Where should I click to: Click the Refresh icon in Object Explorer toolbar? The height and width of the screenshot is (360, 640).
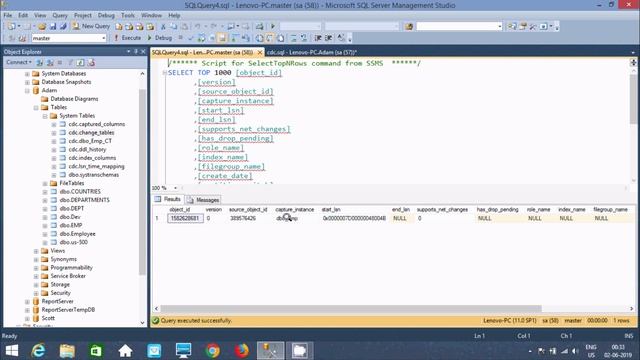(x=80, y=62)
